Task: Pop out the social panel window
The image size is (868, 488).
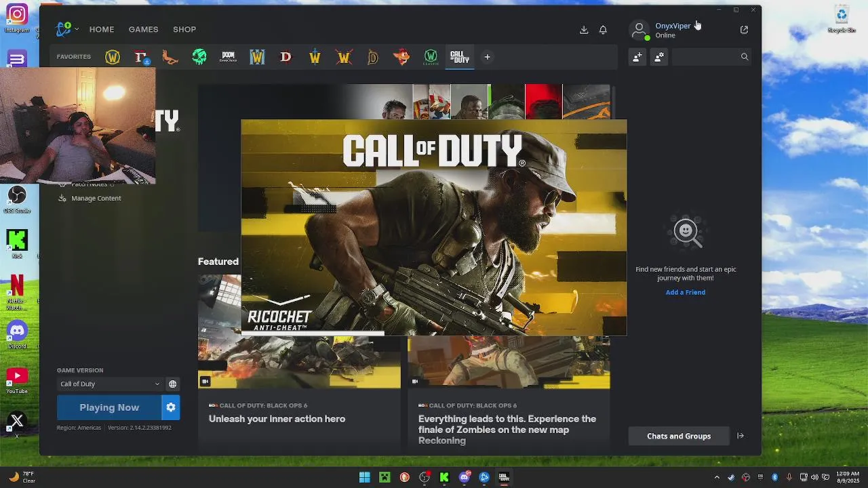Action: point(744,30)
